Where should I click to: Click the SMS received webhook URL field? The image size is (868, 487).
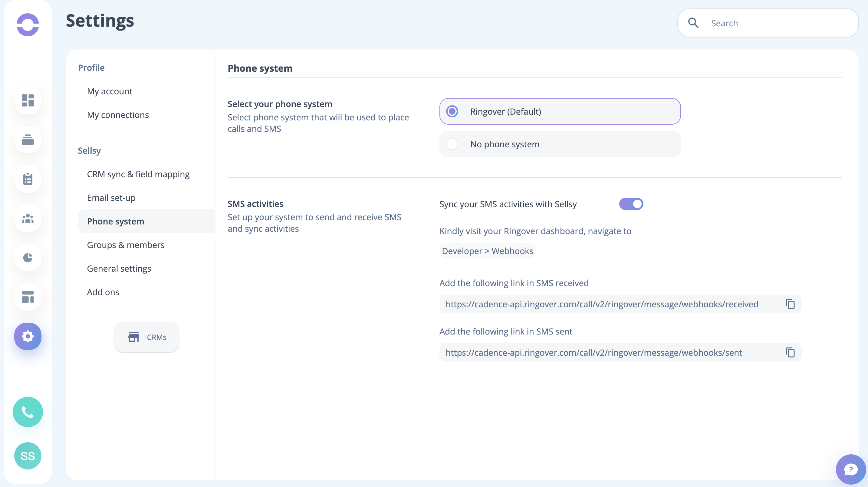[x=620, y=304]
